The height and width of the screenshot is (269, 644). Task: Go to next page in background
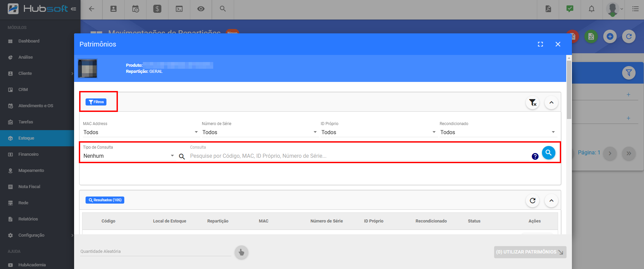[x=610, y=153]
